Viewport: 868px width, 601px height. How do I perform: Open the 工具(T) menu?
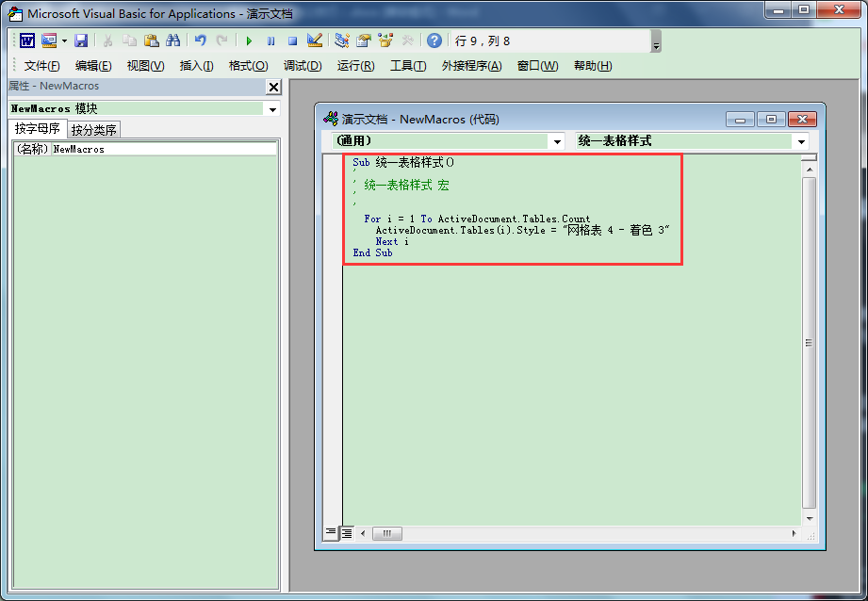pyautogui.click(x=408, y=66)
